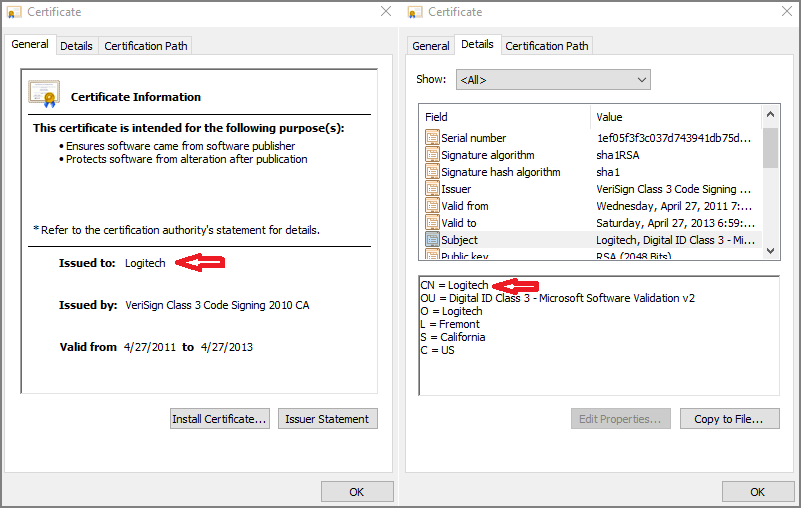This screenshot has height=508, width=801.
Task: Click the sha1RSA value cell
Action: [x=618, y=155]
